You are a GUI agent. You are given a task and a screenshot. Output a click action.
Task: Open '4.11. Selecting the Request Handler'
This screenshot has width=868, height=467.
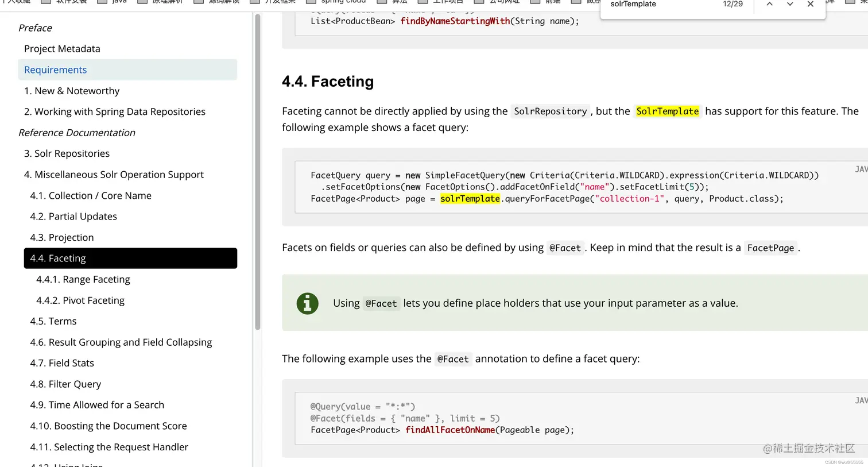tap(109, 447)
